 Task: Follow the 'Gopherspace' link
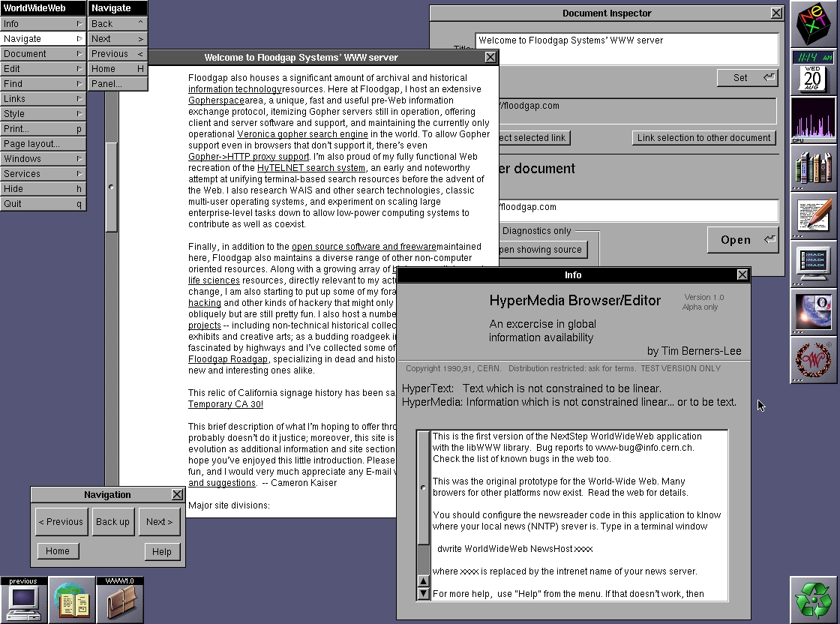point(217,100)
